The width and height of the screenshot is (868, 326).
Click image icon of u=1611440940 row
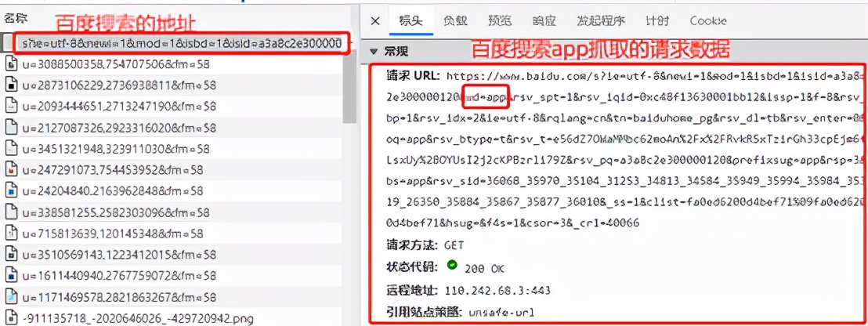[x=11, y=275]
